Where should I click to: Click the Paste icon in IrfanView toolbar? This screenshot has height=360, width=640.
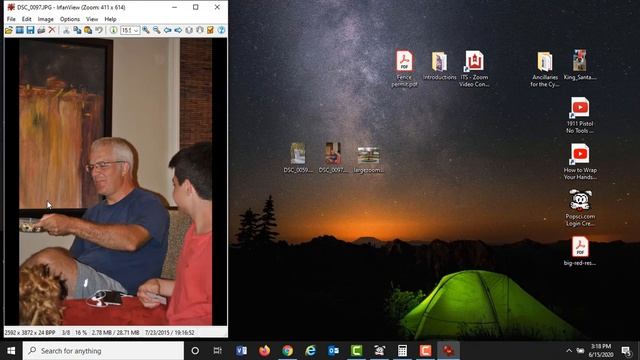coord(88,30)
